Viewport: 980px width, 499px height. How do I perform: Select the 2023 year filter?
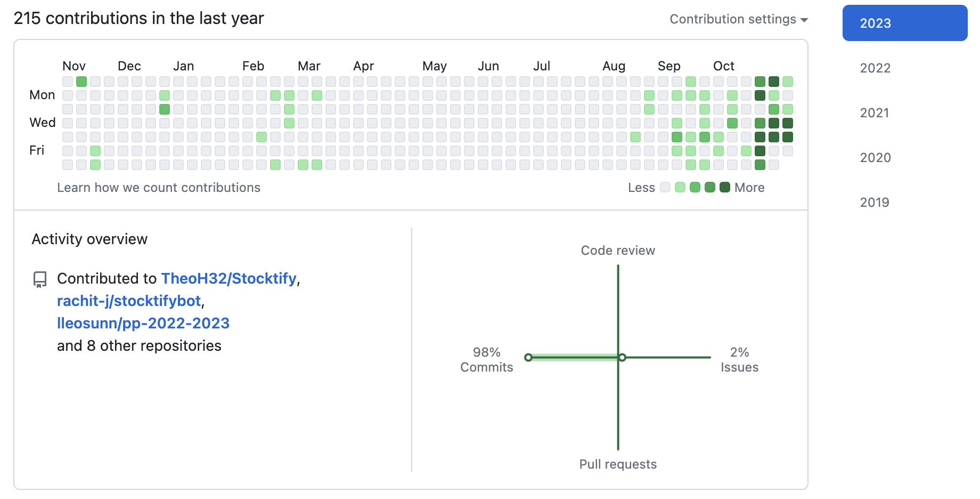(x=905, y=23)
